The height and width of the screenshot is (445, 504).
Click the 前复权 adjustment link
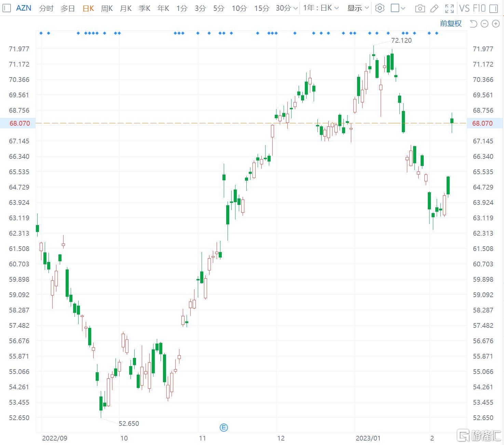(x=451, y=24)
